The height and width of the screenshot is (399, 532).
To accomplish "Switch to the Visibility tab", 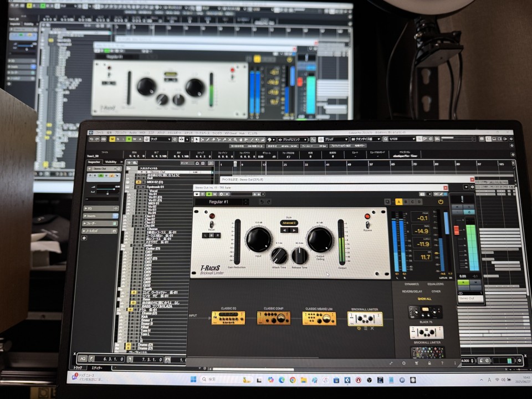I will tap(111, 162).
